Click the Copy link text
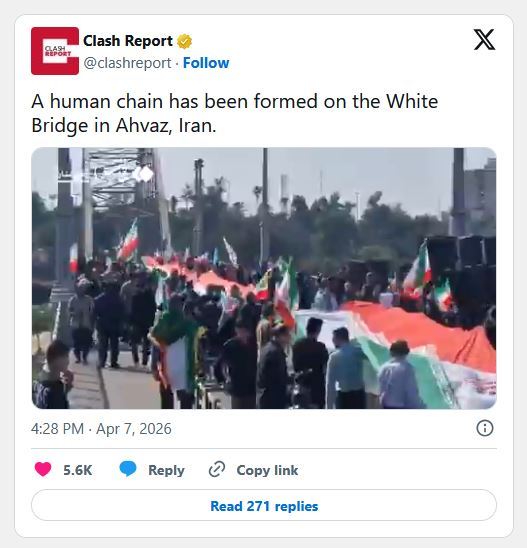 (x=267, y=470)
